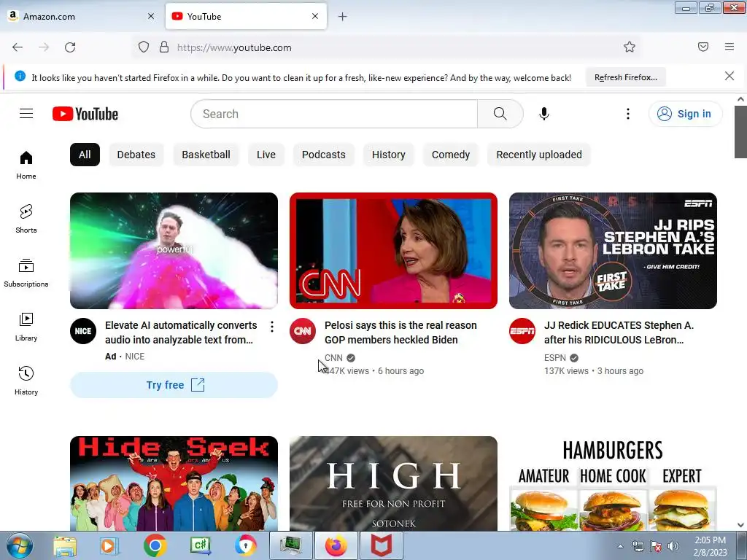Screen dimensions: 747x560
Task: Select the Podcasts filter chip
Action: [323, 155]
